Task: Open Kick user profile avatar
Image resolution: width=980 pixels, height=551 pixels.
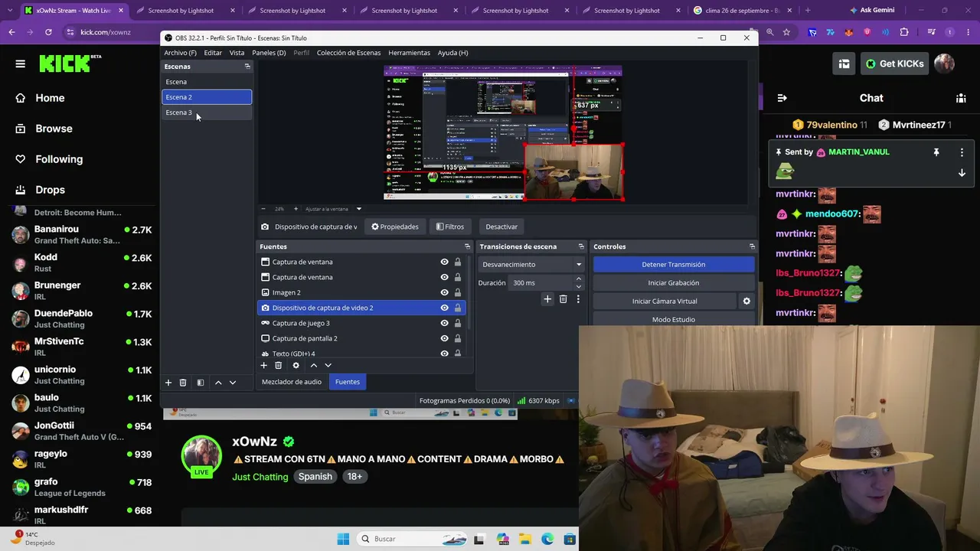Action: (944, 64)
